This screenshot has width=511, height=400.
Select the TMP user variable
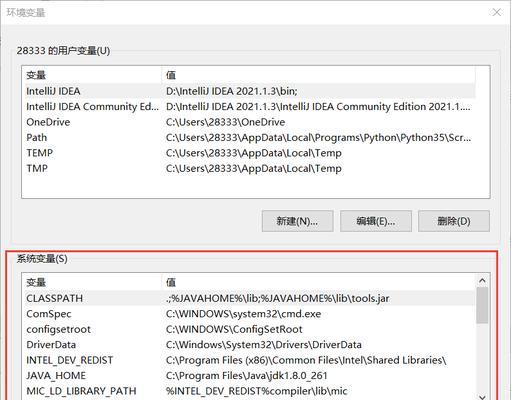[249, 168]
